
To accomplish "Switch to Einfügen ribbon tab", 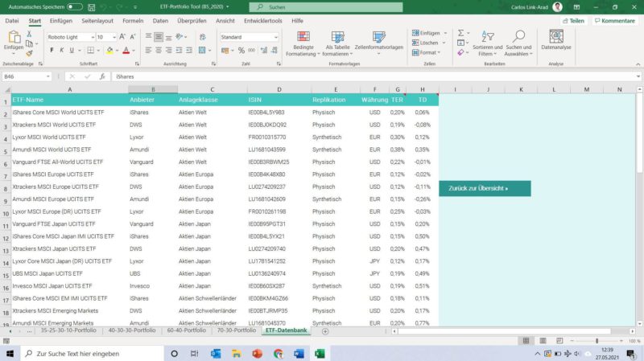I will (61, 21).
